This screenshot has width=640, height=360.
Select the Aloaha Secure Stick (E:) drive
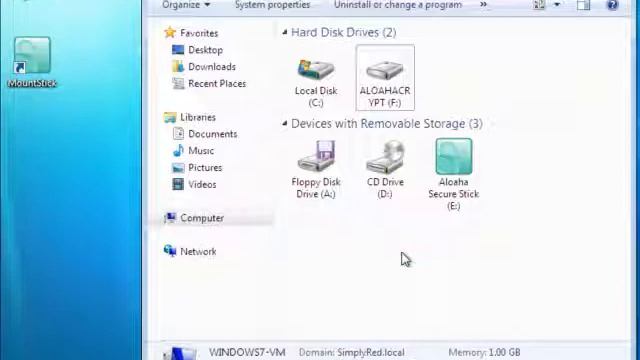[453, 175]
